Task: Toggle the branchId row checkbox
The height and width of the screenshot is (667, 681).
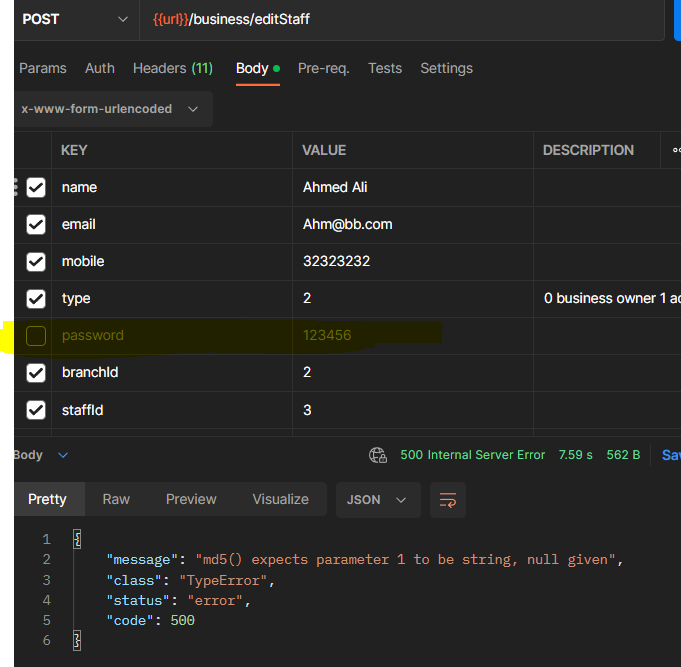Action: pos(36,373)
